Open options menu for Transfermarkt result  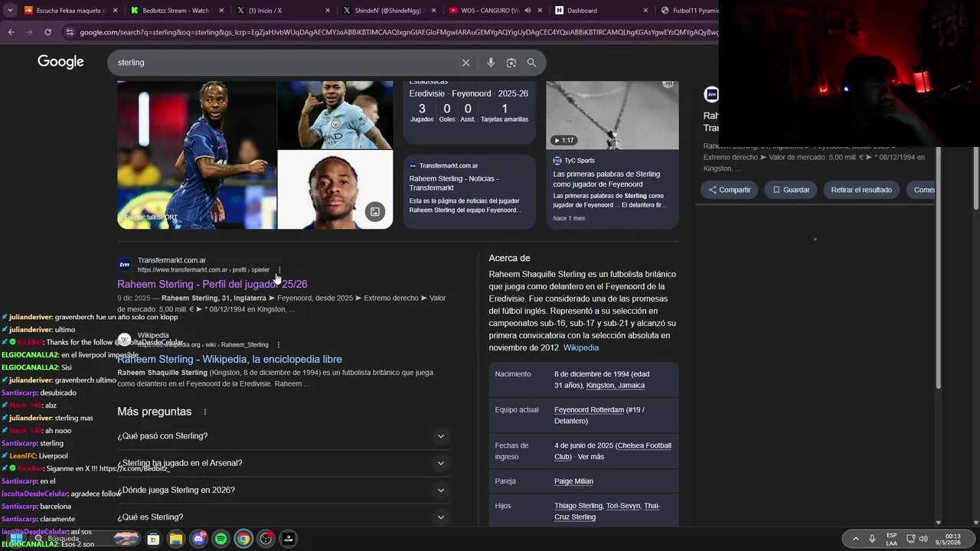[x=279, y=269]
